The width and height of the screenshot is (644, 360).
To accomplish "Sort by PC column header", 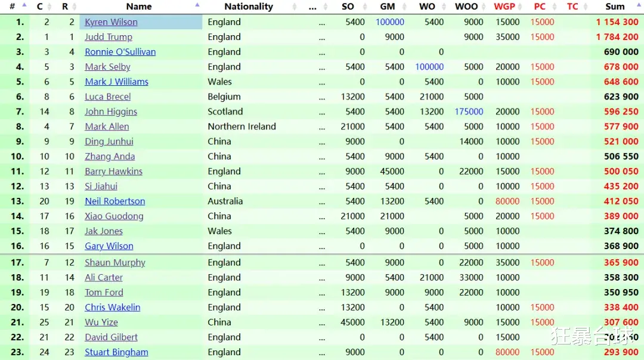I will (540, 7).
